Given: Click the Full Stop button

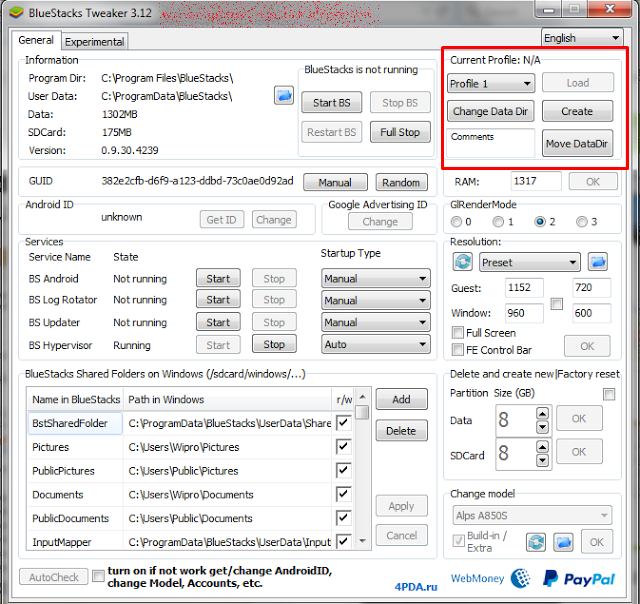Looking at the screenshot, I should 400,132.
